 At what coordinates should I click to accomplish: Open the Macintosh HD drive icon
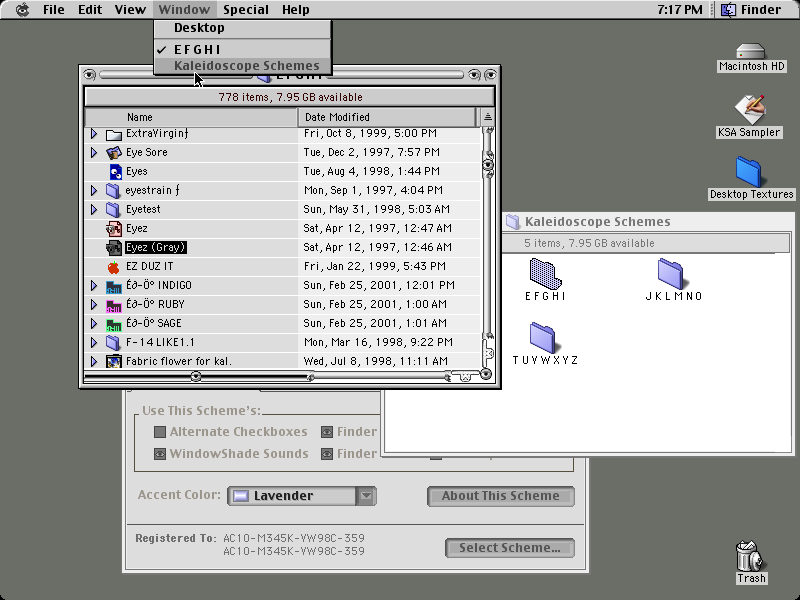pyautogui.click(x=751, y=52)
